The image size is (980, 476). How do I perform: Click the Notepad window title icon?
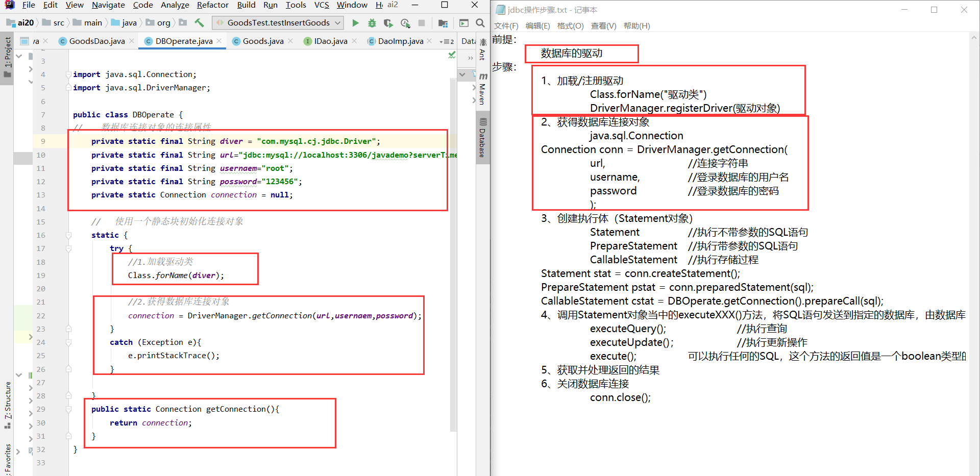[x=500, y=10]
